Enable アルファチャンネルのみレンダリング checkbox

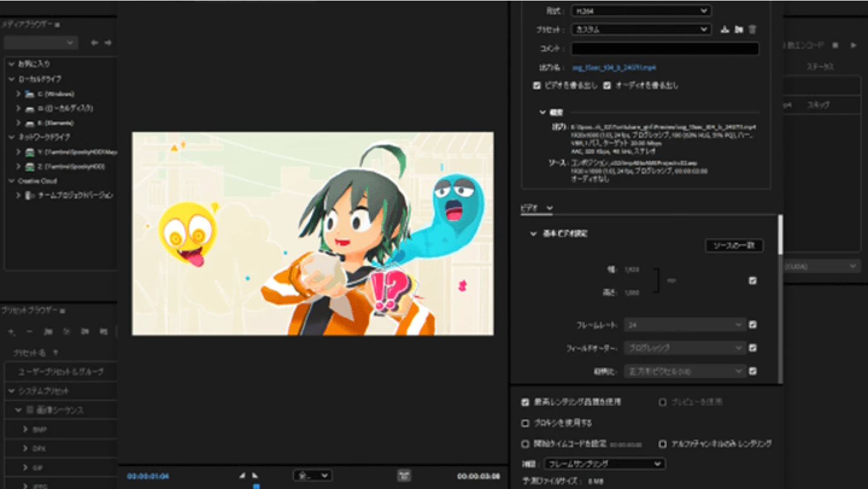[x=662, y=444]
